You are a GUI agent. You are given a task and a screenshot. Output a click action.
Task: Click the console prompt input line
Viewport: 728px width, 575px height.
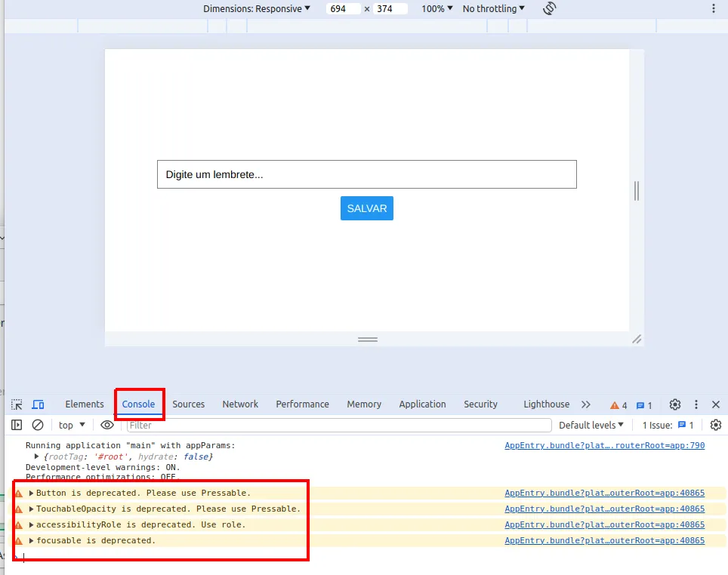[367, 556]
